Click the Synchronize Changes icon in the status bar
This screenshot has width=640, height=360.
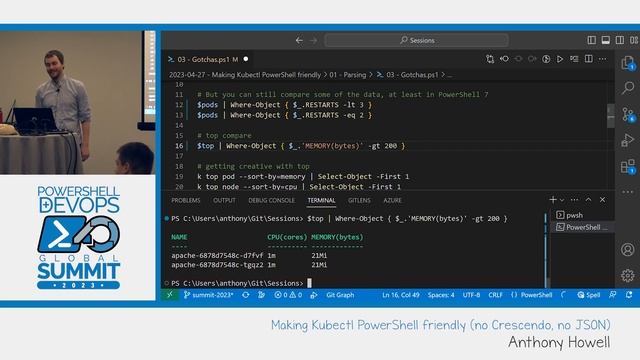245,295
